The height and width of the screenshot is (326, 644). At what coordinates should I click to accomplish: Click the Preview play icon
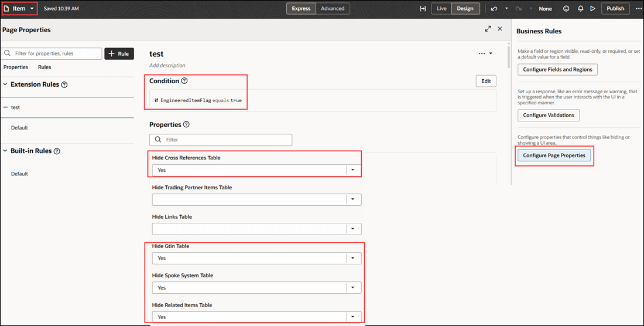coord(592,8)
